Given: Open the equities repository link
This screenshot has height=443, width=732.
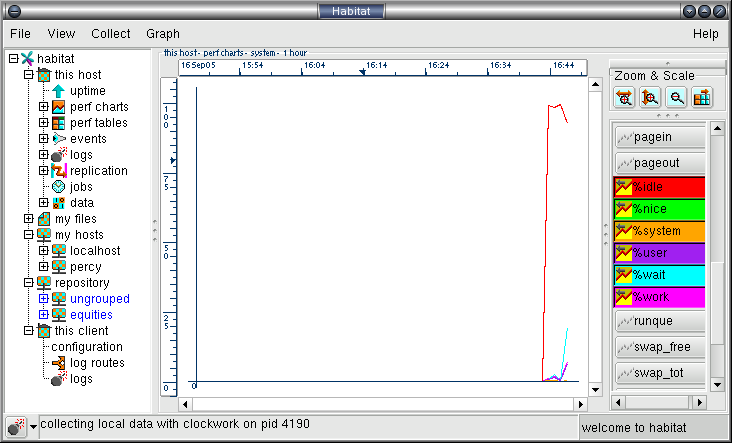Looking at the screenshot, I should [x=92, y=315].
